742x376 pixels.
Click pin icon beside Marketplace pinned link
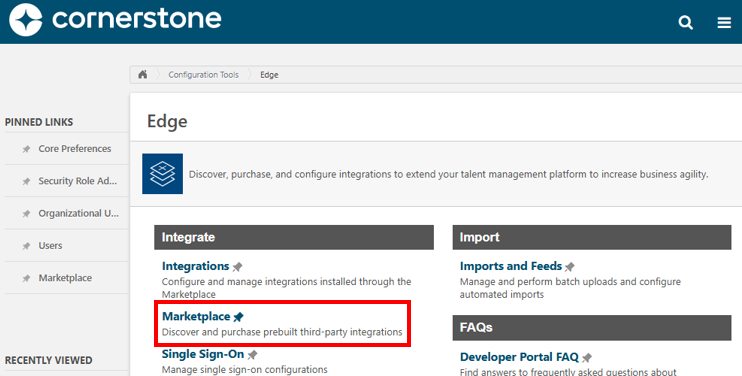click(26, 278)
